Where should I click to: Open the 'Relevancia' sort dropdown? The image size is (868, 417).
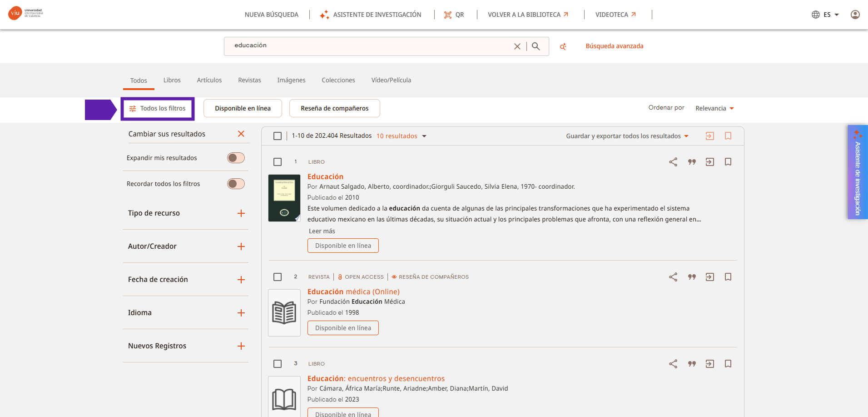click(714, 108)
